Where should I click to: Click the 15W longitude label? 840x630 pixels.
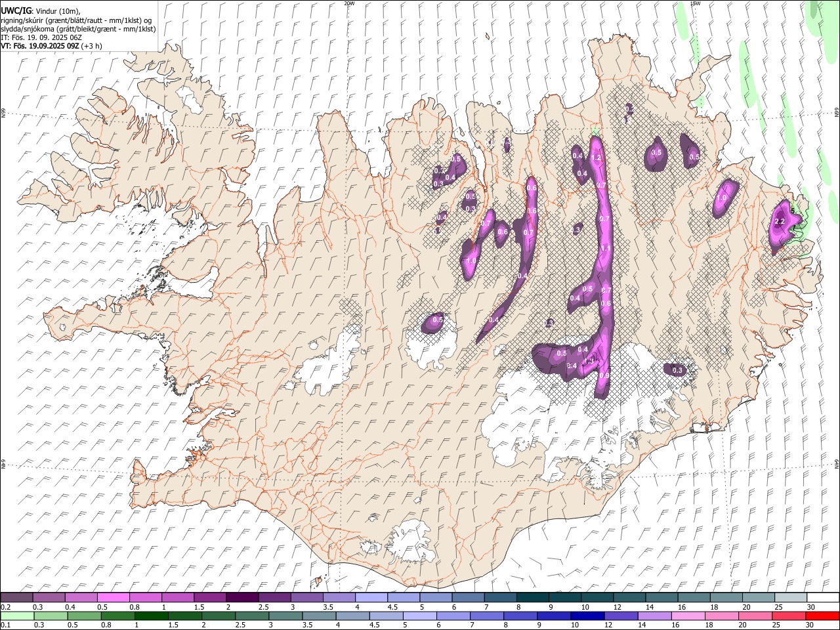(x=696, y=3)
